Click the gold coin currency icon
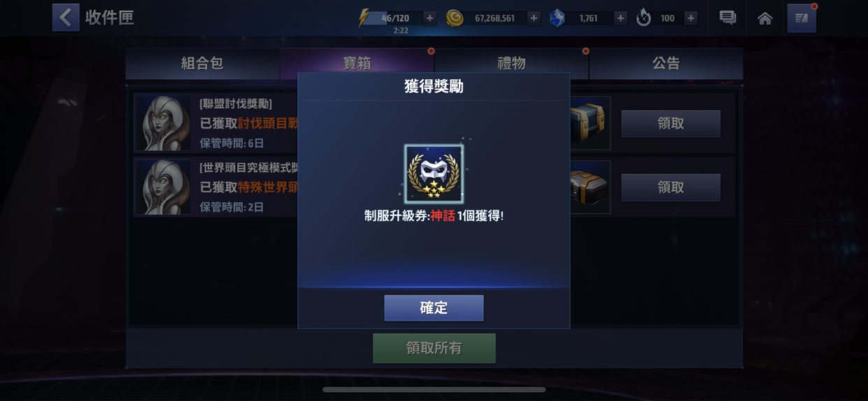The height and width of the screenshot is (401, 868). coord(455,18)
